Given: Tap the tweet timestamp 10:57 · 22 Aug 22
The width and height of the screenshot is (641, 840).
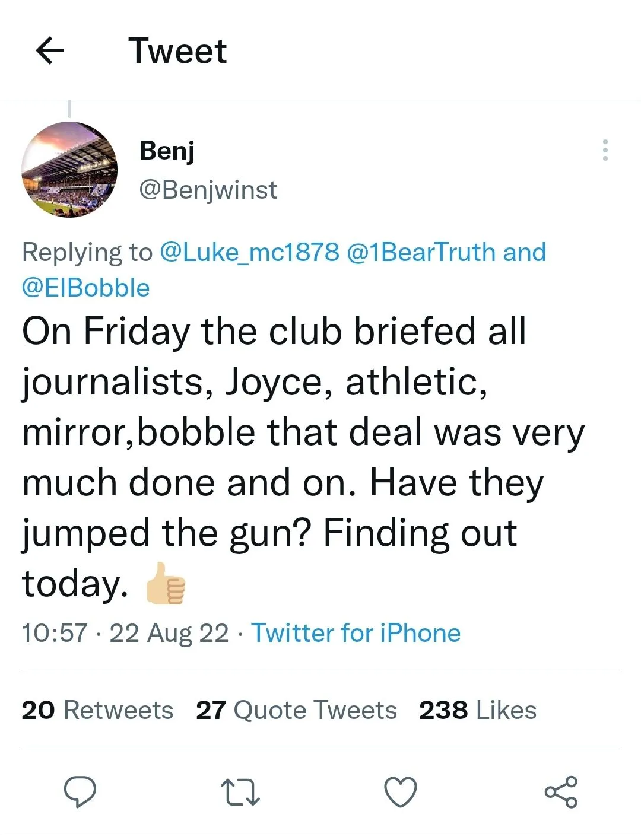Looking at the screenshot, I should 125,633.
